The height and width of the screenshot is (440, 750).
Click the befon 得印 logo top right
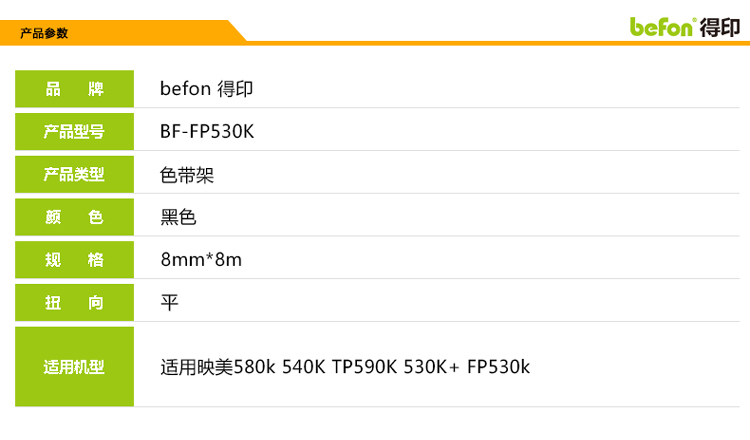pyautogui.click(x=685, y=27)
